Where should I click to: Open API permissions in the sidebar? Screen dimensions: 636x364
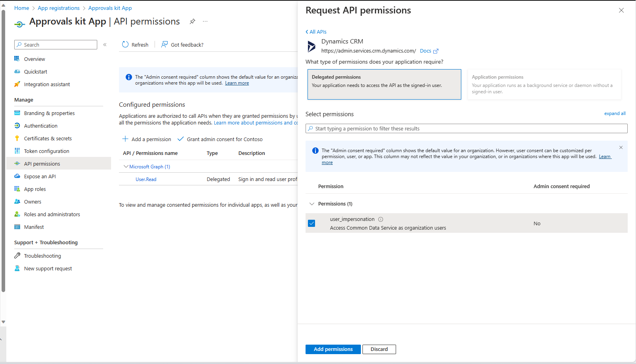point(59,164)
